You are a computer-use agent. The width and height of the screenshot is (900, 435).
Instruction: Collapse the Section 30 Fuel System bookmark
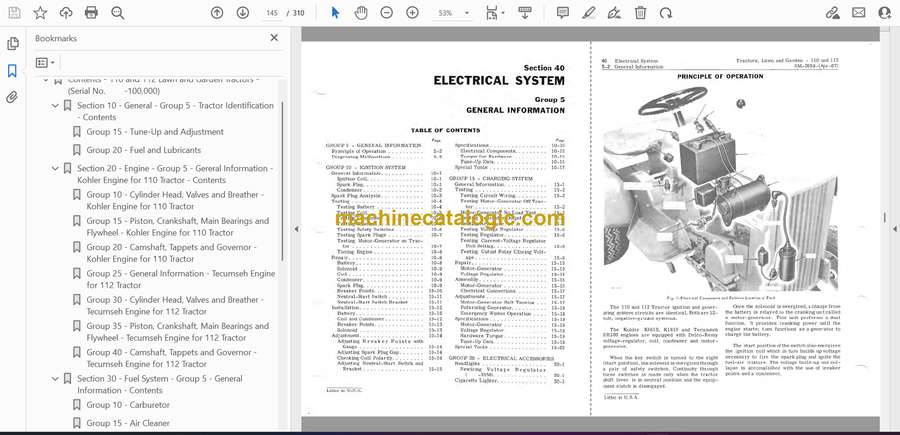click(55, 379)
